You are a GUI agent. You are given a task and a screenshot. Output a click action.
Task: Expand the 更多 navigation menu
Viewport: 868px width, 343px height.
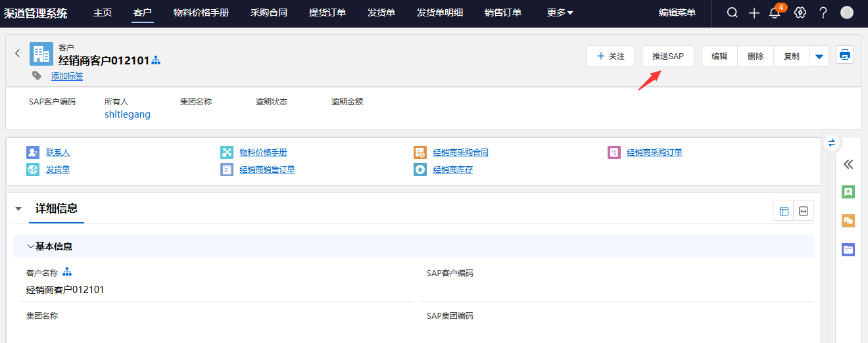coord(560,13)
